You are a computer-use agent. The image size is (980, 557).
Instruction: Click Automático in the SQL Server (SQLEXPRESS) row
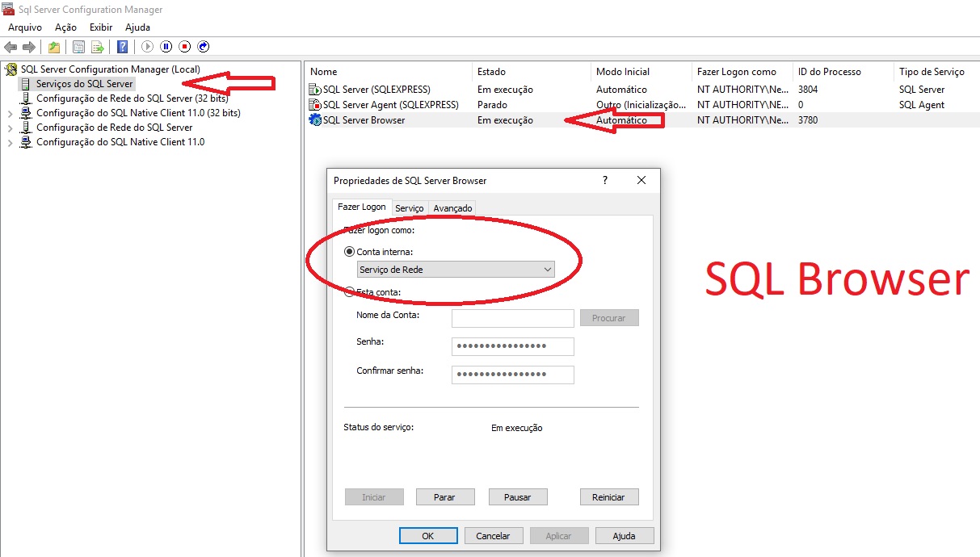point(621,90)
